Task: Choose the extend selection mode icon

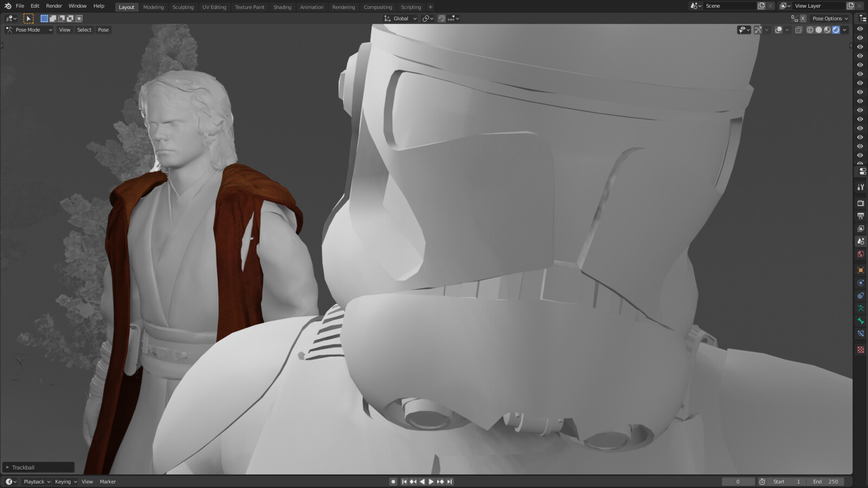Action: (53, 18)
